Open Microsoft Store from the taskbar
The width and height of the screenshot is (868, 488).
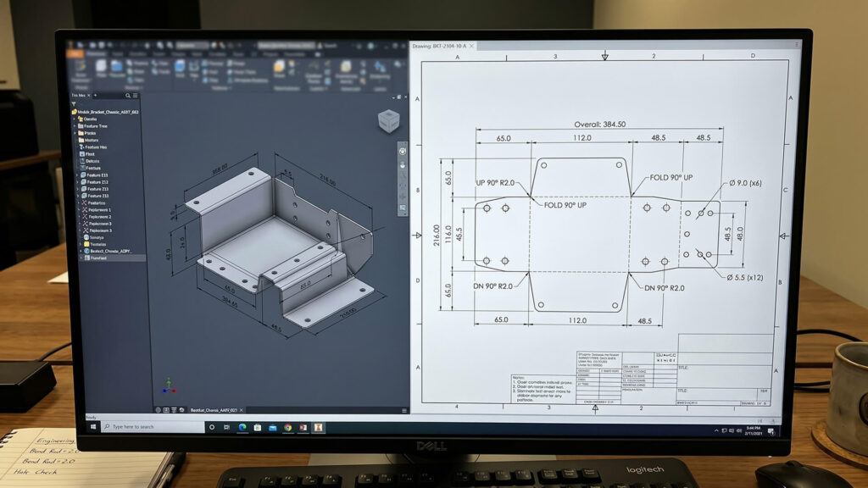[x=258, y=427]
